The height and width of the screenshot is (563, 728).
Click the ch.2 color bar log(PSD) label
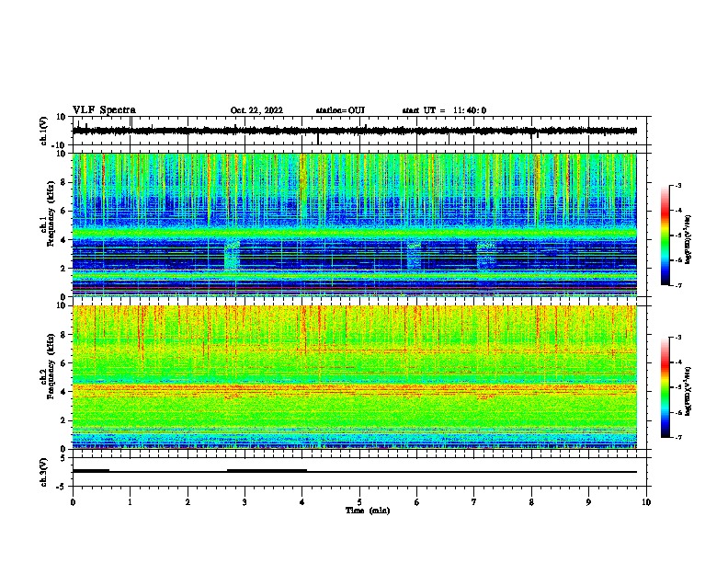click(x=688, y=391)
